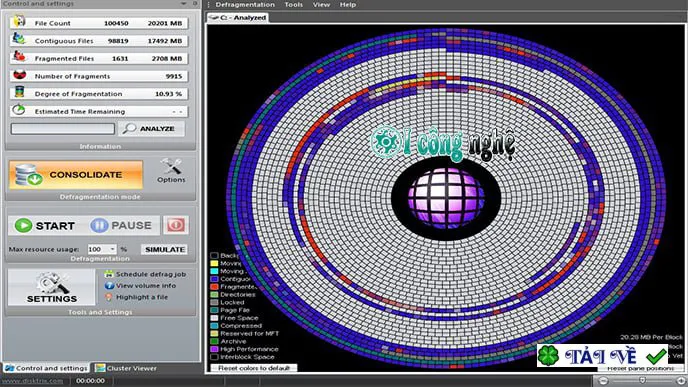Click the Contiguous blue legend swatch
The height and width of the screenshot is (387, 688).
click(214, 279)
